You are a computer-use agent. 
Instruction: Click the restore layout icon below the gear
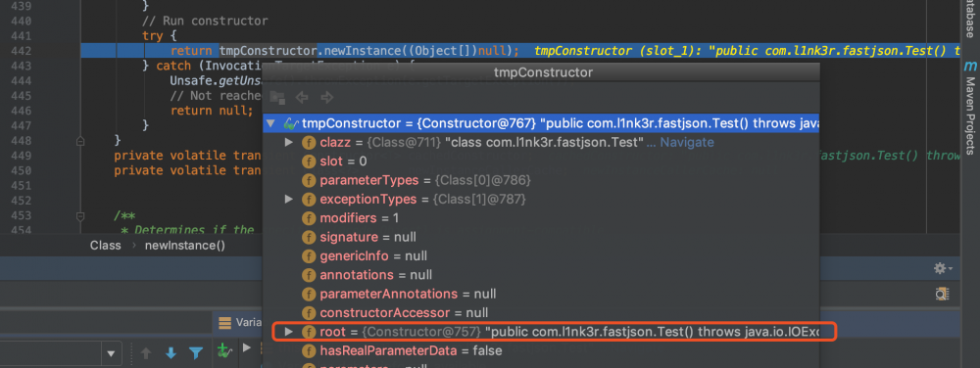pyautogui.click(x=943, y=294)
